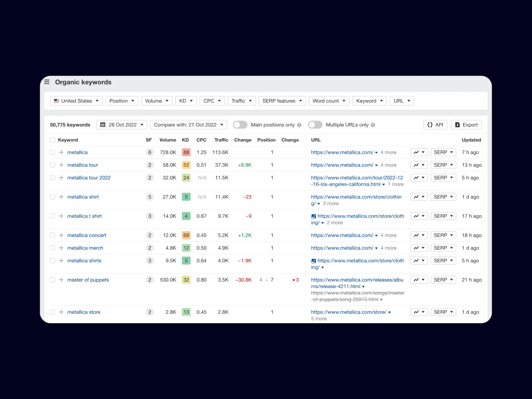Open SERP dropdown for metallica row

coord(443,152)
